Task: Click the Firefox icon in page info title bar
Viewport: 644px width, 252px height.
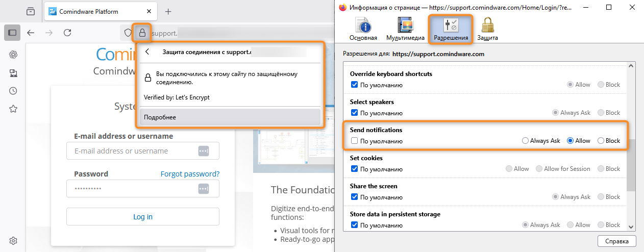Action: click(x=342, y=7)
